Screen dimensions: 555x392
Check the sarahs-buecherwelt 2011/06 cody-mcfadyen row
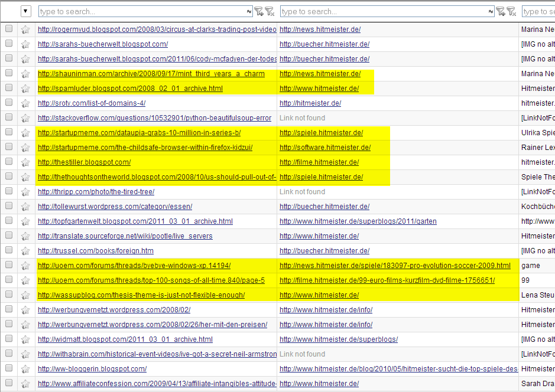coord(9,58)
